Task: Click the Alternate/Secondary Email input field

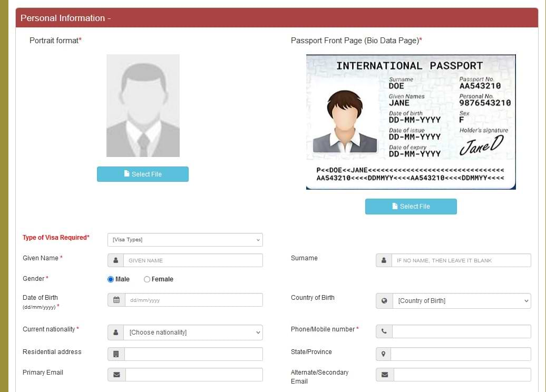Action: pyautogui.click(x=462, y=375)
